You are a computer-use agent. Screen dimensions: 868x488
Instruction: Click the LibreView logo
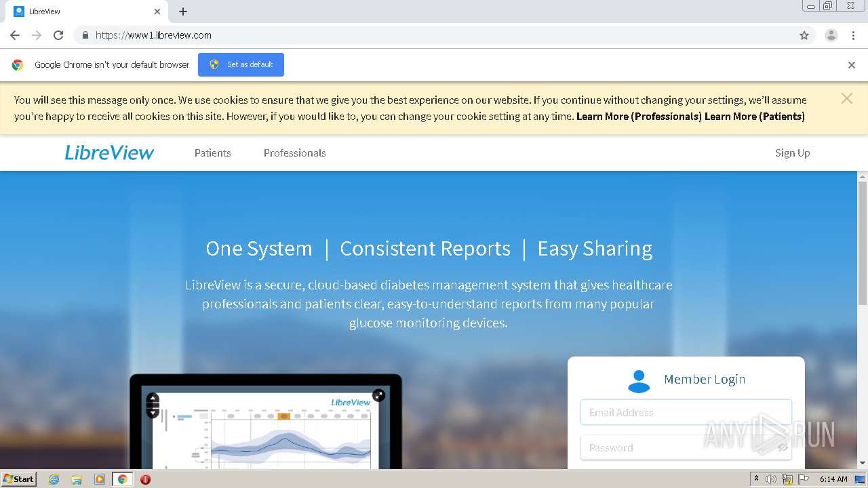point(110,152)
